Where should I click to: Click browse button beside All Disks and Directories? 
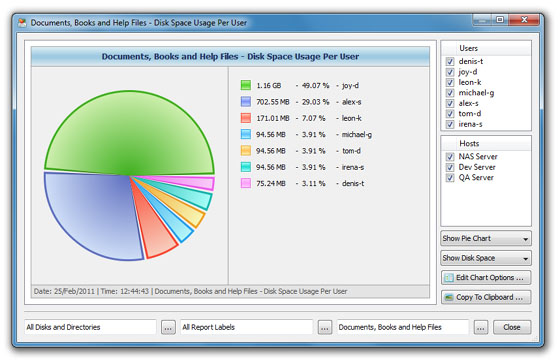tap(168, 327)
